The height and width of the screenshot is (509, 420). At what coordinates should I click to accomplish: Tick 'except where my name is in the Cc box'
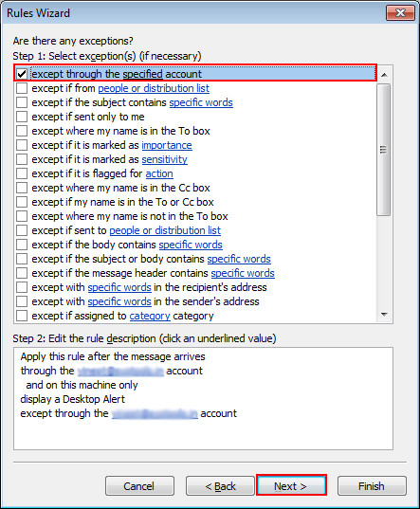(x=22, y=188)
